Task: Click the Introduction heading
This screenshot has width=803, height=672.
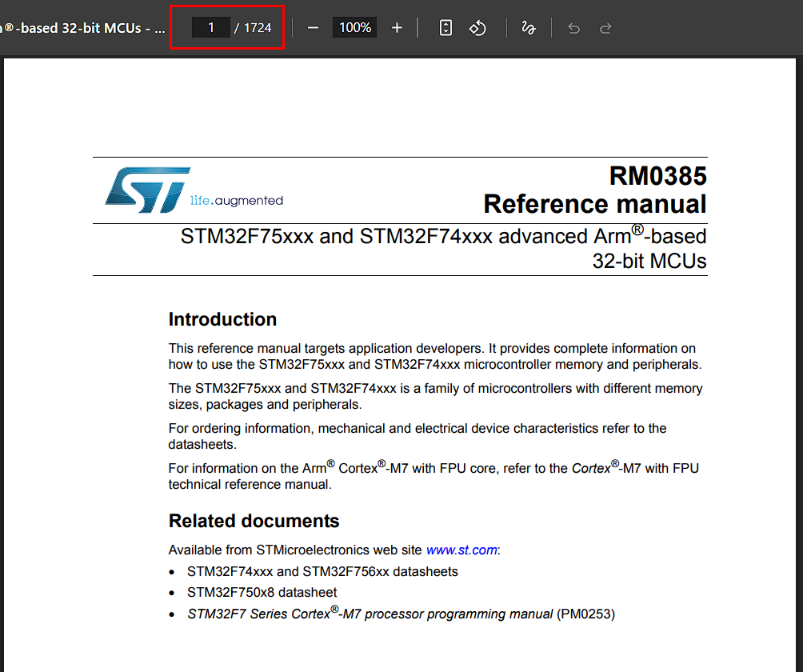Action: pyautogui.click(x=223, y=320)
